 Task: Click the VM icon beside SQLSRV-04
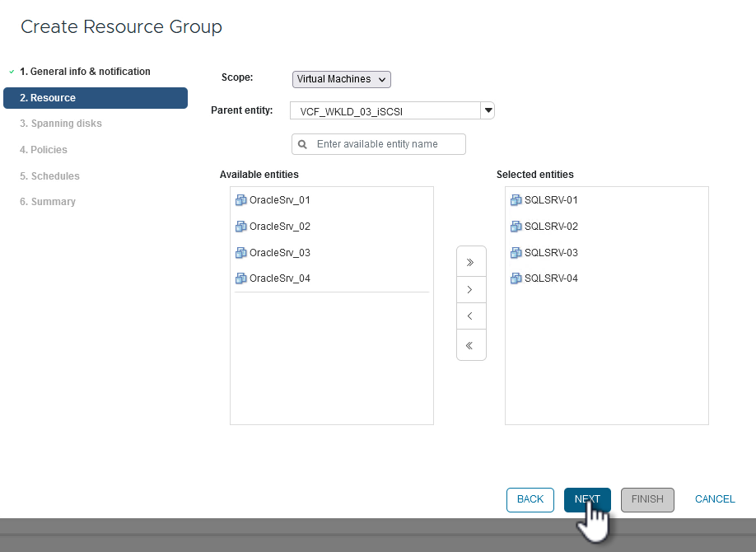click(x=516, y=278)
